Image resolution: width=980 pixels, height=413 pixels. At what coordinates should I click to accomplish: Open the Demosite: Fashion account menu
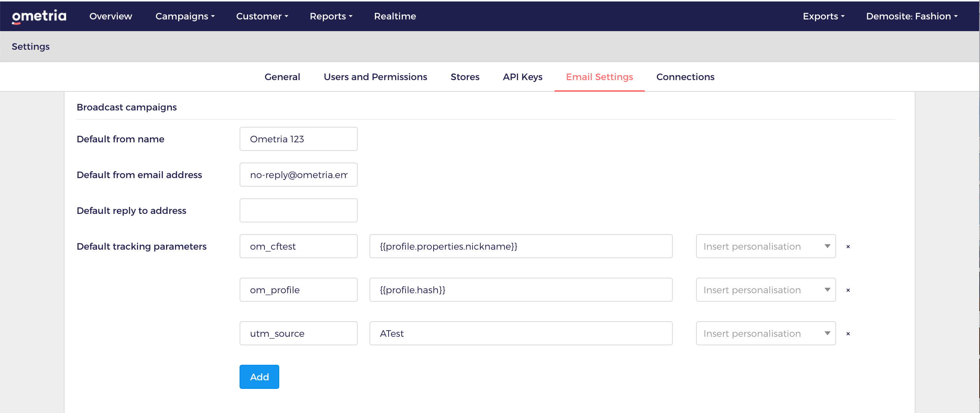point(912,16)
